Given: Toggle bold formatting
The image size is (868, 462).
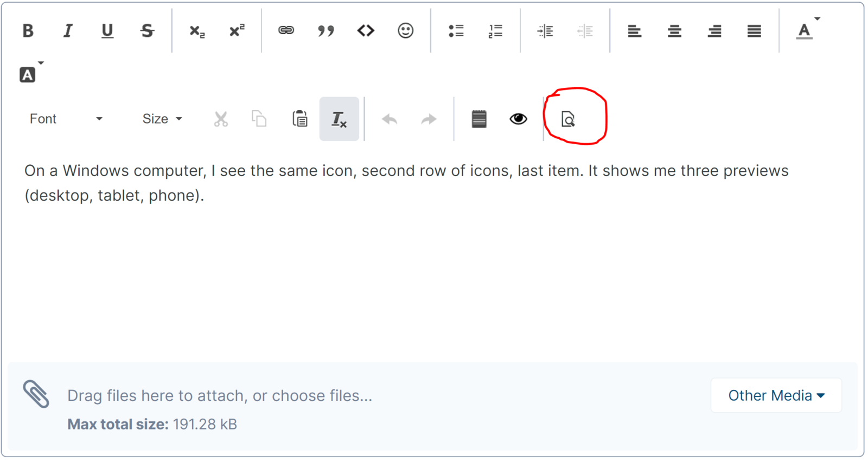Looking at the screenshot, I should click(x=28, y=31).
